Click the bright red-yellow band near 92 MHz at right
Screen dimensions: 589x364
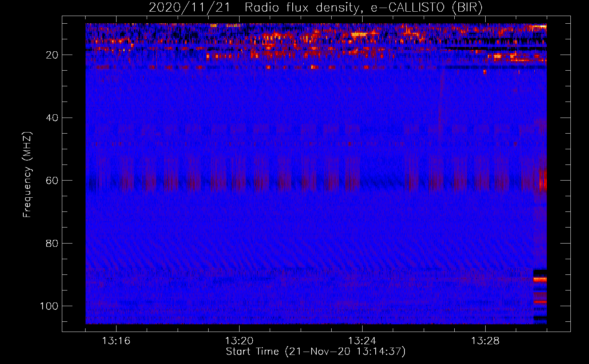540,280
